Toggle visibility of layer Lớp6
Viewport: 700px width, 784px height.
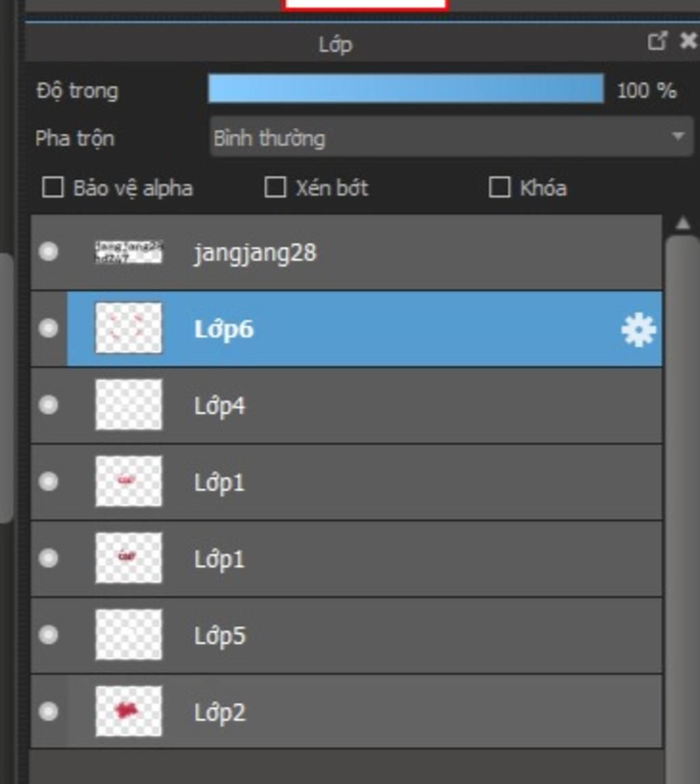(49, 328)
